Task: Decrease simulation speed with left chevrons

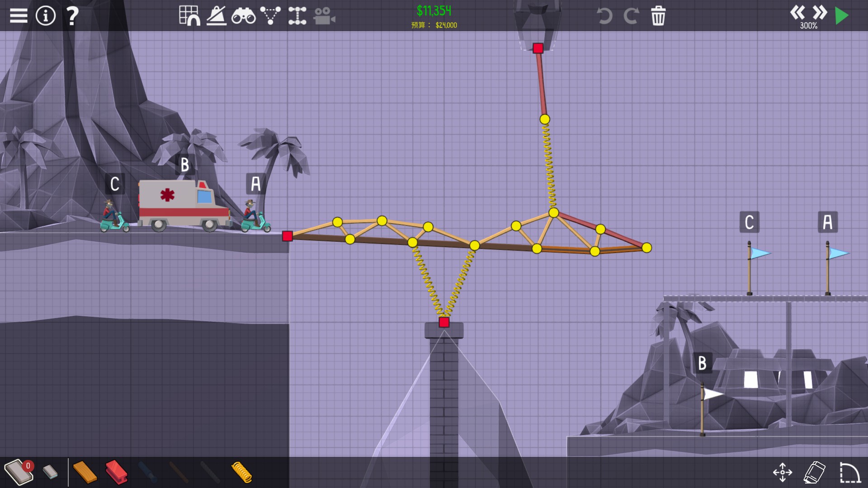Action: 797,12
